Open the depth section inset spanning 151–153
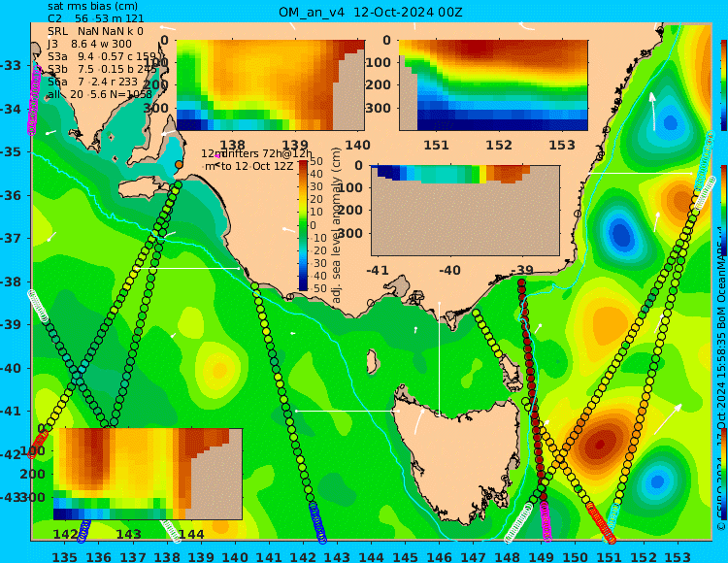728x563 pixels. click(493, 85)
